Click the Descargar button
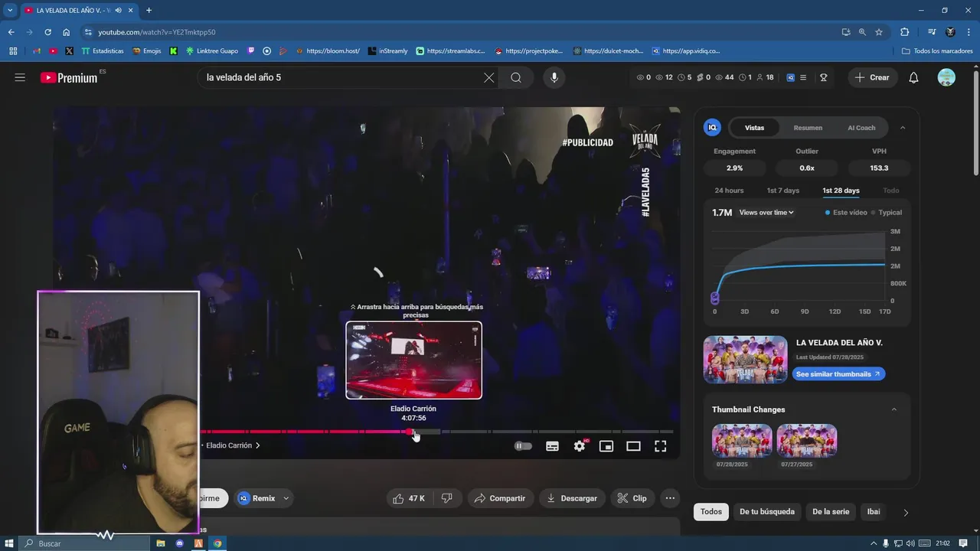The image size is (980, 551). (x=571, y=498)
